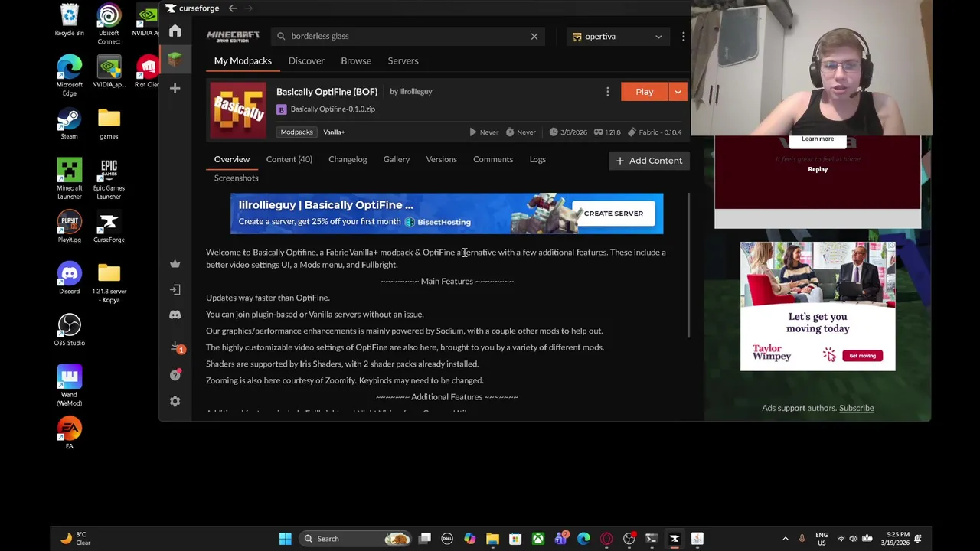
Task: Open the Overview tab
Action: pyautogui.click(x=232, y=159)
